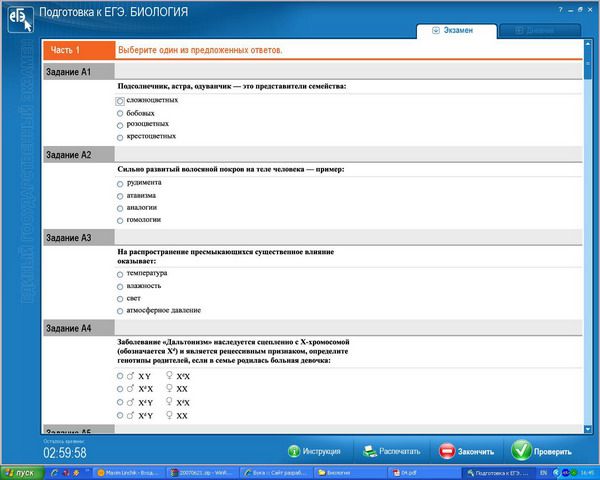Image resolution: width=600 pixels, height=480 pixels.
Task: Choose рудимента option in task A2
Action: coord(120,183)
